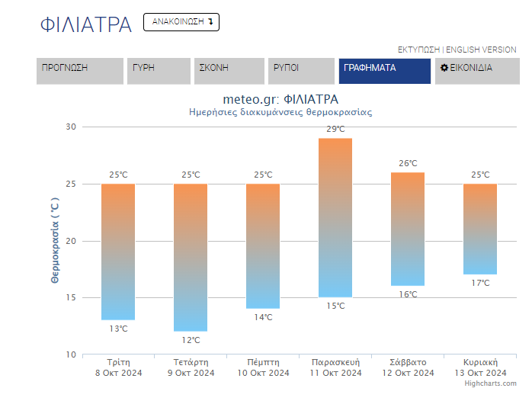Select the temperature bar for Τετάρτη 9 Οκτ
The image size is (532, 401).
pos(191,258)
